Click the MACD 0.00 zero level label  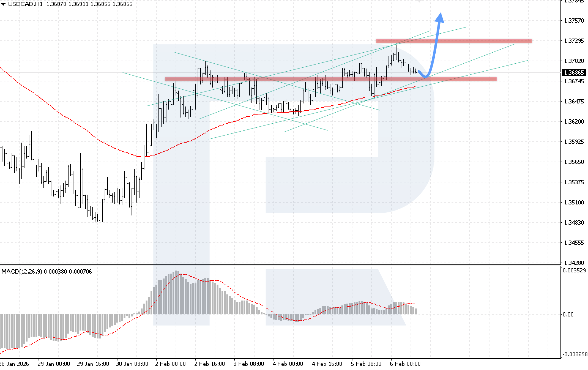568,314
